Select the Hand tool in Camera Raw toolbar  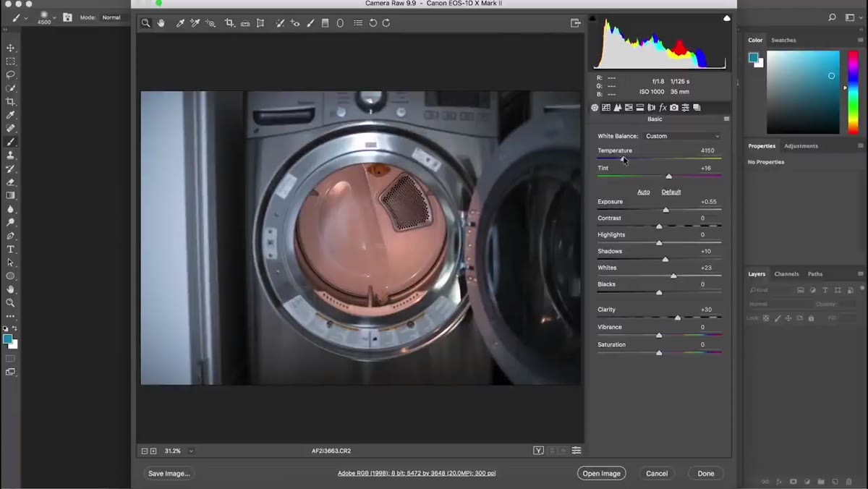[161, 23]
